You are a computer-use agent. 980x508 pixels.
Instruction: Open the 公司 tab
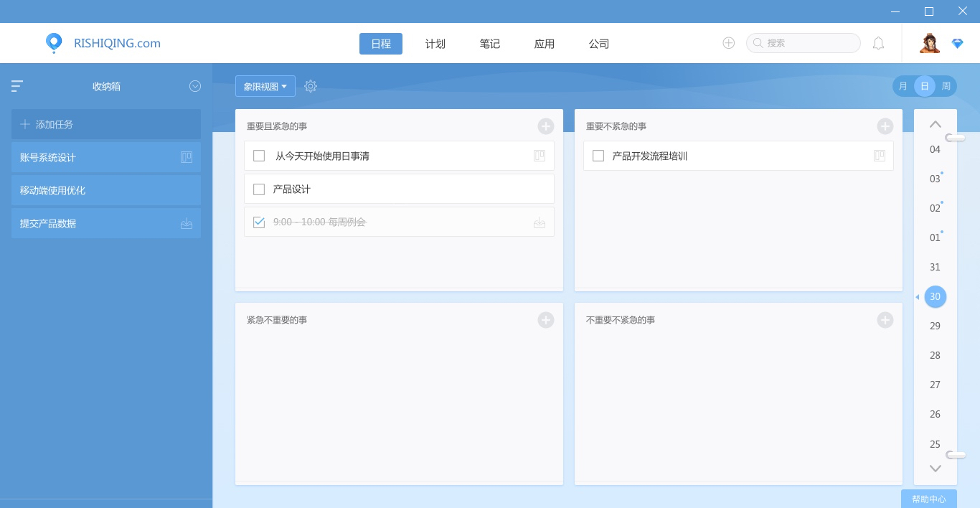599,44
